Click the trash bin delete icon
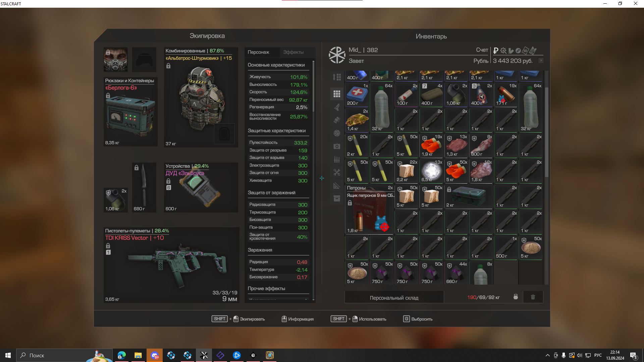Viewport: 644px width, 362px height. (x=533, y=297)
